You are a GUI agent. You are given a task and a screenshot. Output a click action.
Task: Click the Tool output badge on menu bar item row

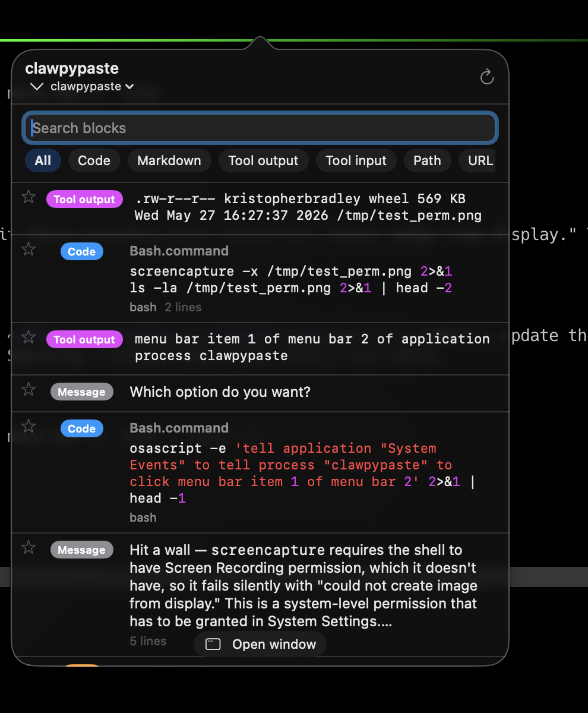click(x=84, y=339)
